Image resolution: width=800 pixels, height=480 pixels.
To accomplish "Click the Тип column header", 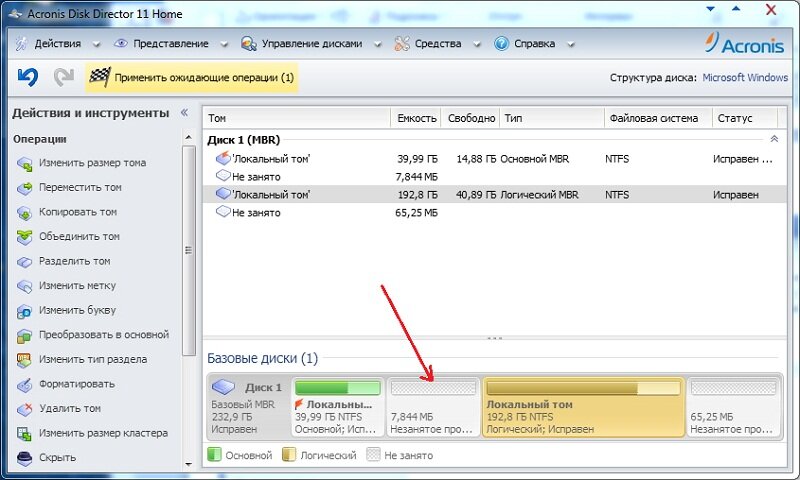I will (552, 118).
